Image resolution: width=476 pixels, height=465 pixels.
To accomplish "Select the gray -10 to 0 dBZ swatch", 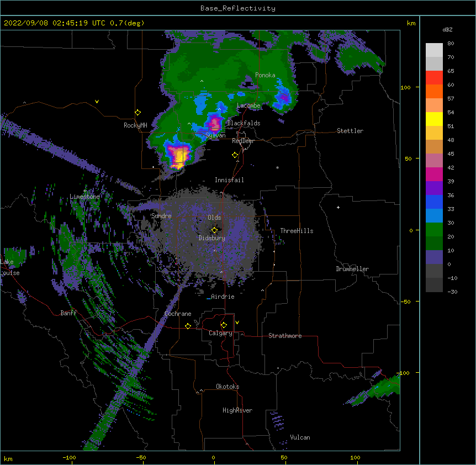I will coord(434,271).
